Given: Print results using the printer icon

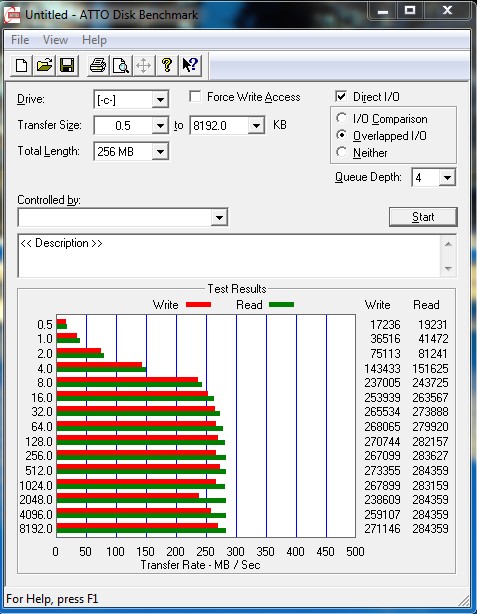Looking at the screenshot, I should 98,65.
